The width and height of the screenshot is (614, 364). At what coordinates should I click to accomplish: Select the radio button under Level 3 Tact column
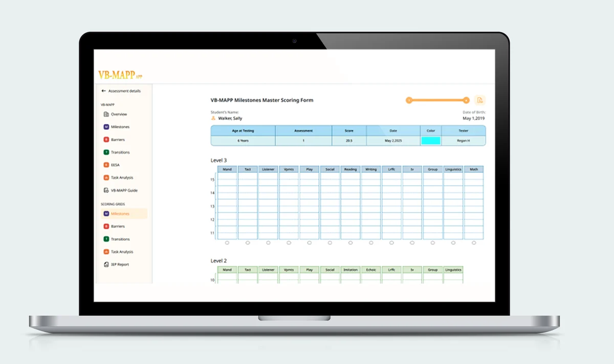(248, 243)
